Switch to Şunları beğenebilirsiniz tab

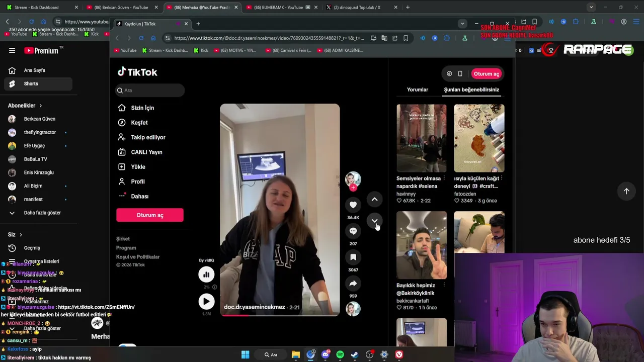(x=471, y=89)
